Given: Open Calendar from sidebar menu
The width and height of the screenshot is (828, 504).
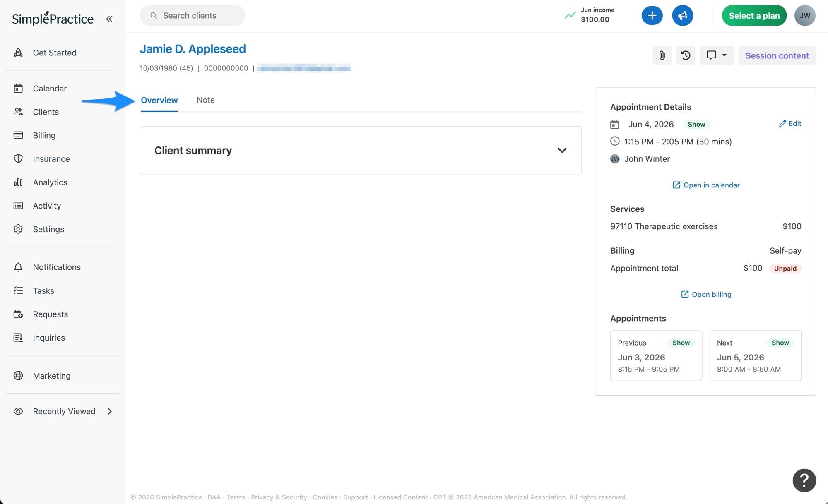Looking at the screenshot, I should pyautogui.click(x=50, y=88).
